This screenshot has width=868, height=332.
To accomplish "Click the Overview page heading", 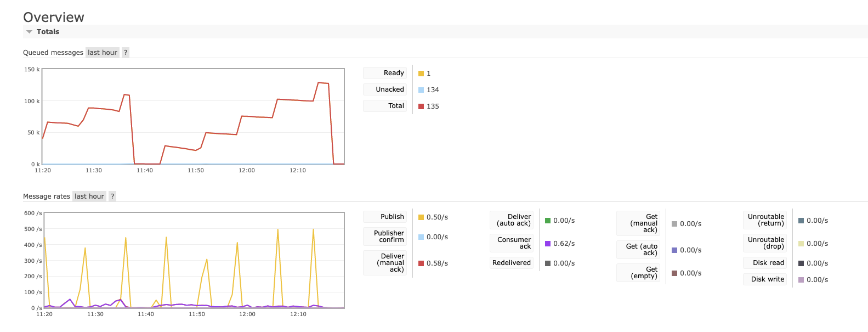I will [x=54, y=17].
